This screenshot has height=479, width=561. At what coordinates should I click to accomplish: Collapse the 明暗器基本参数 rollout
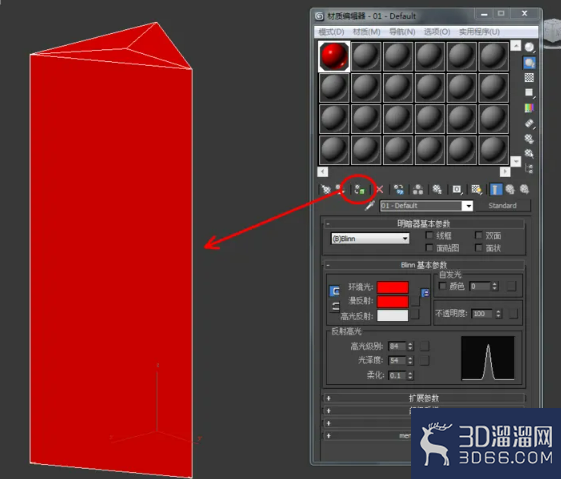tap(424, 224)
